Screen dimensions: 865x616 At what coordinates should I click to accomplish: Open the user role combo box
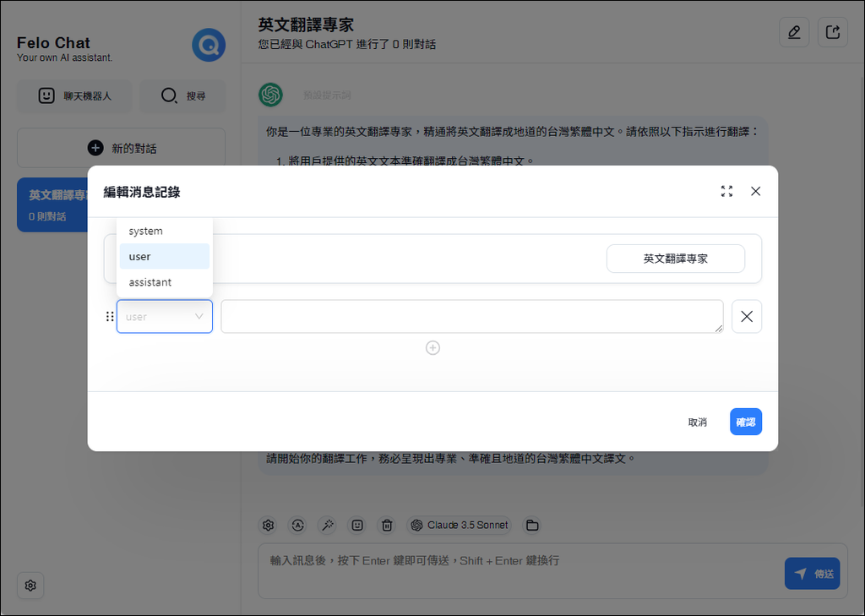165,316
